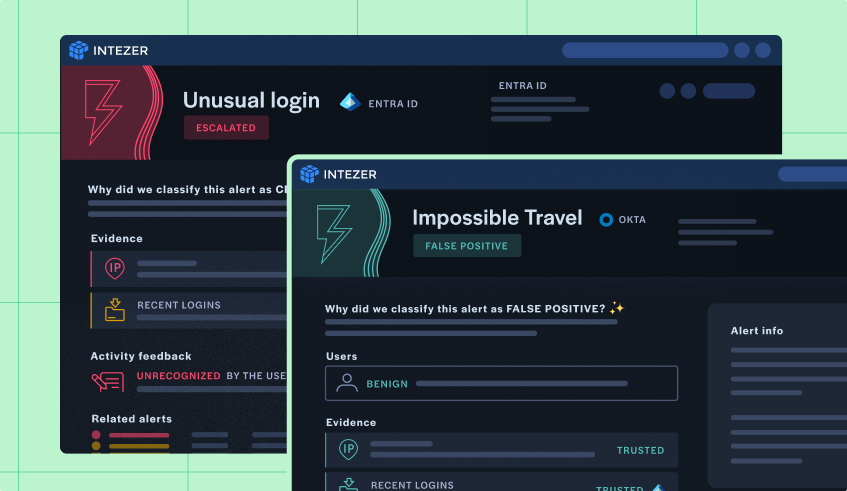Click the UNRECOGNIZED activity feedback text
The width and height of the screenshot is (847, 491).
click(178, 375)
